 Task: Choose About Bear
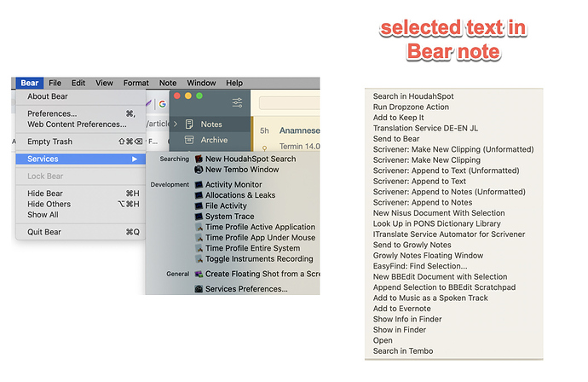click(x=81, y=96)
